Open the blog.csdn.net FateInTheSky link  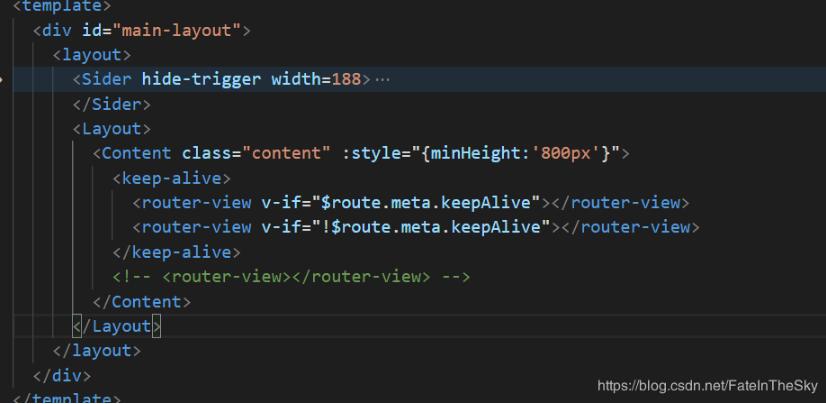click(707, 385)
